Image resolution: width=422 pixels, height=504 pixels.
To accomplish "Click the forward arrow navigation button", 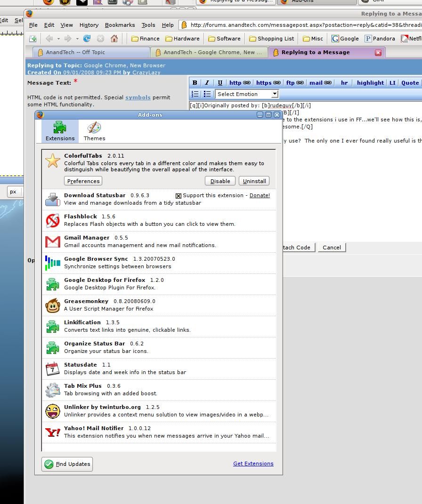I will click(x=68, y=39).
